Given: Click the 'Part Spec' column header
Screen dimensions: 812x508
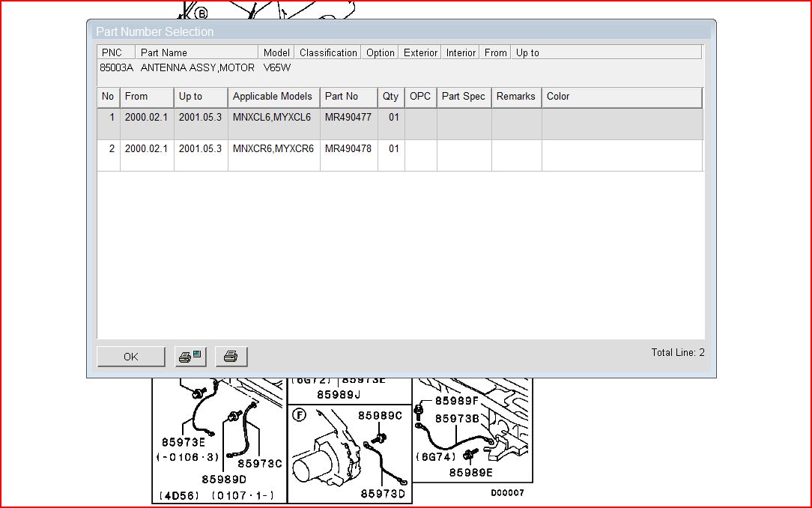Looking at the screenshot, I should click(464, 97).
